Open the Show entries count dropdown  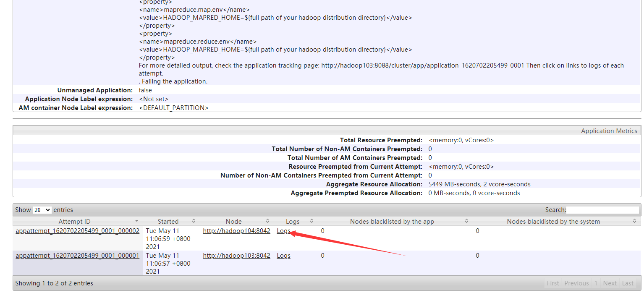click(x=42, y=210)
